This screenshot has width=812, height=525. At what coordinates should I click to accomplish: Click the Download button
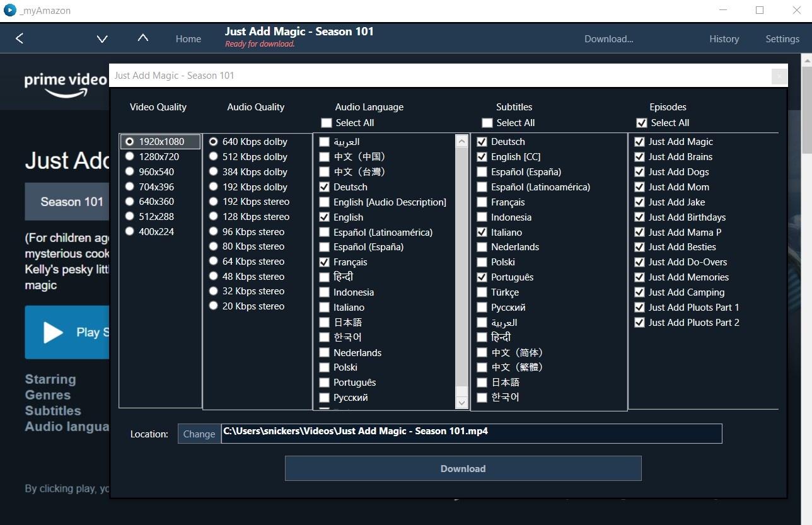[463, 468]
